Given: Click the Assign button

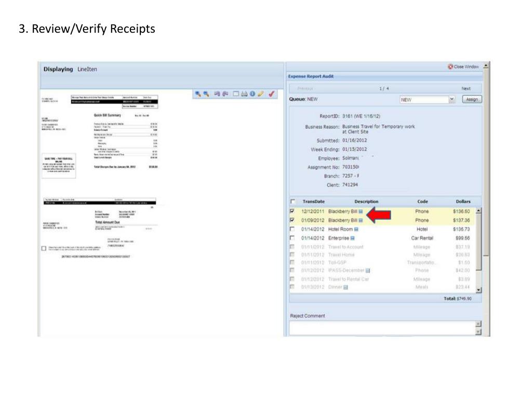Looking at the screenshot, I should [472, 99].
